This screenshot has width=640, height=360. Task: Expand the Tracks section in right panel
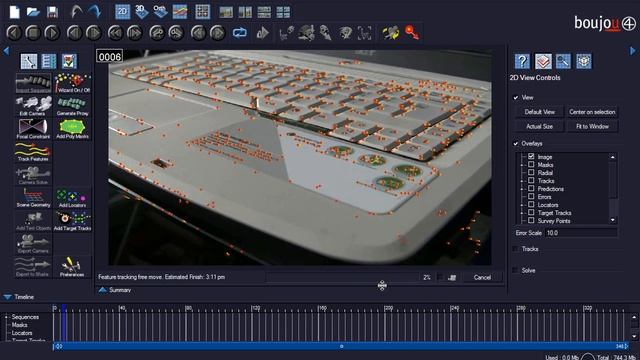tap(516, 249)
